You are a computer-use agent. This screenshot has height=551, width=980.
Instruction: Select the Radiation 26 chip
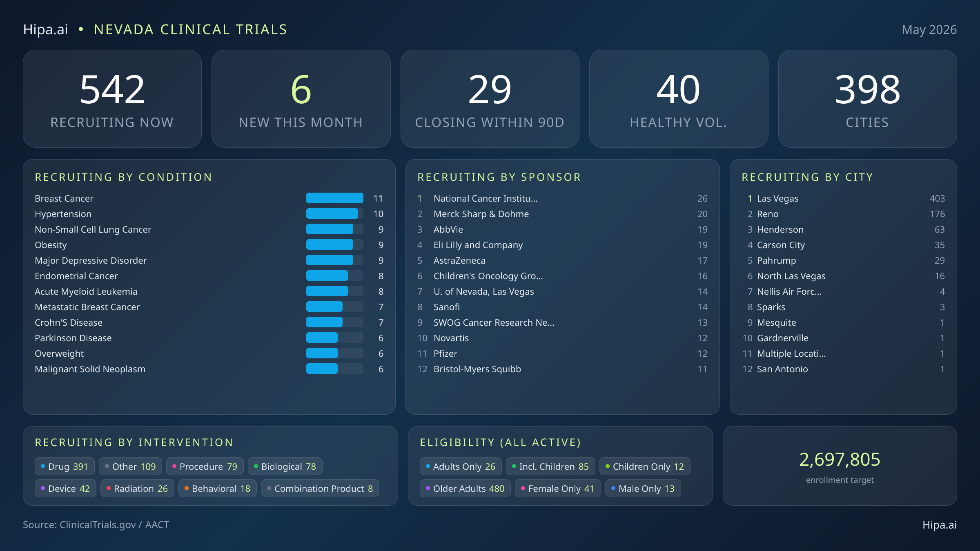point(137,488)
